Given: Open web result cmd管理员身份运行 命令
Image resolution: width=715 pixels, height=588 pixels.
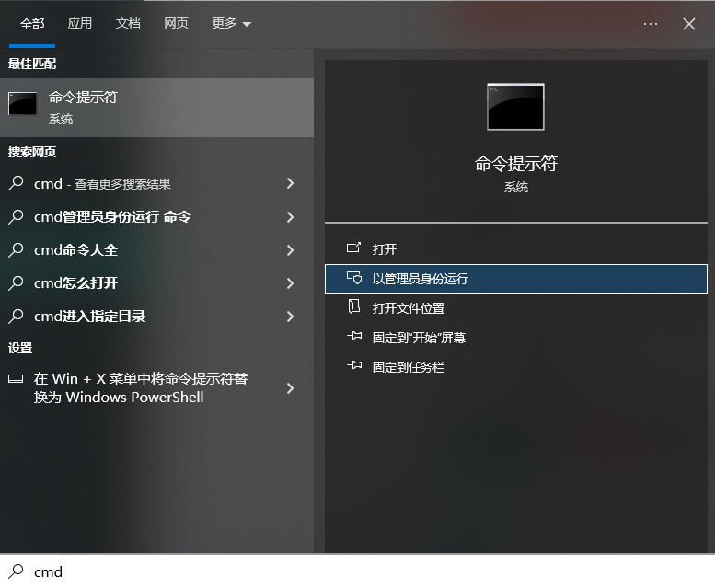Looking at the screenshot, I should (112, 217).
